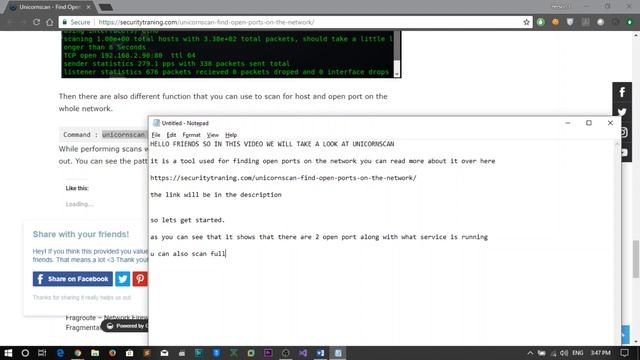This screenshot has height=360, width=640.
Task: Open Firefox from the taskbar
Action: click(112, 353)
